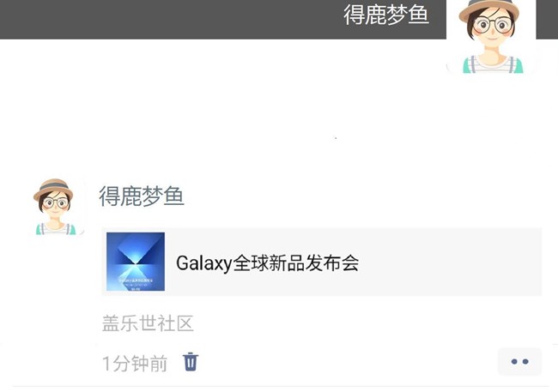Screen dimensions: 558x392
Task: Tap the 得鹿梦鱼 name on the cover banner
Action: click(386, 15)
